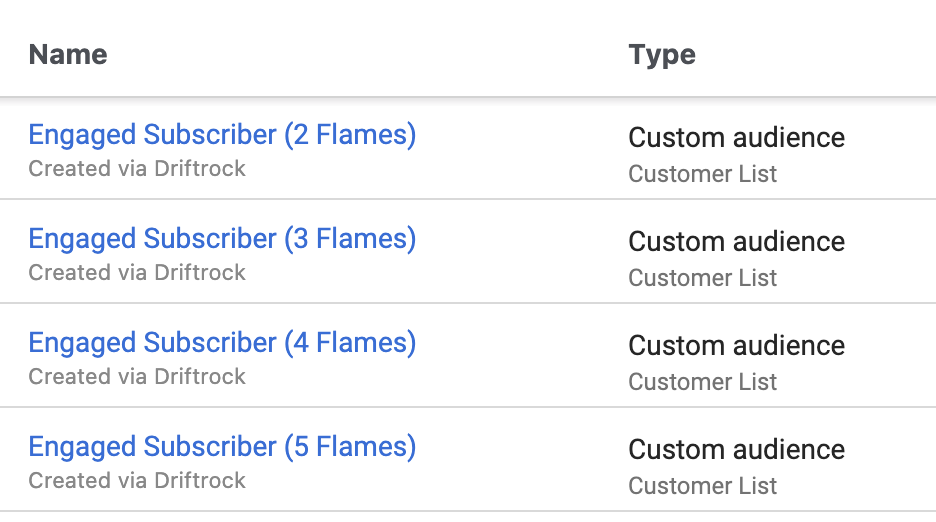Select Customer List subtype in 5 Flames row
This screenshot has width=936, height=522.
(703, 486)
